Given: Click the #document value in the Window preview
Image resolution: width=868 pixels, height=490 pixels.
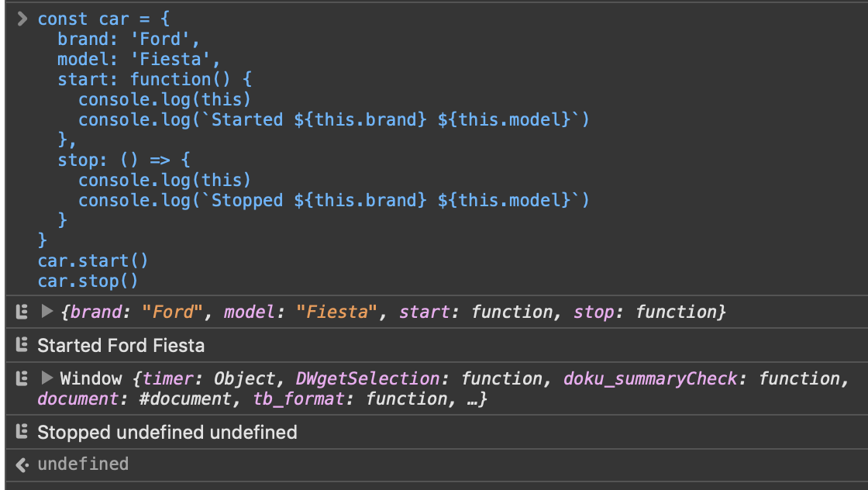Looking at the screenshot, I should (x=193, y=399).
